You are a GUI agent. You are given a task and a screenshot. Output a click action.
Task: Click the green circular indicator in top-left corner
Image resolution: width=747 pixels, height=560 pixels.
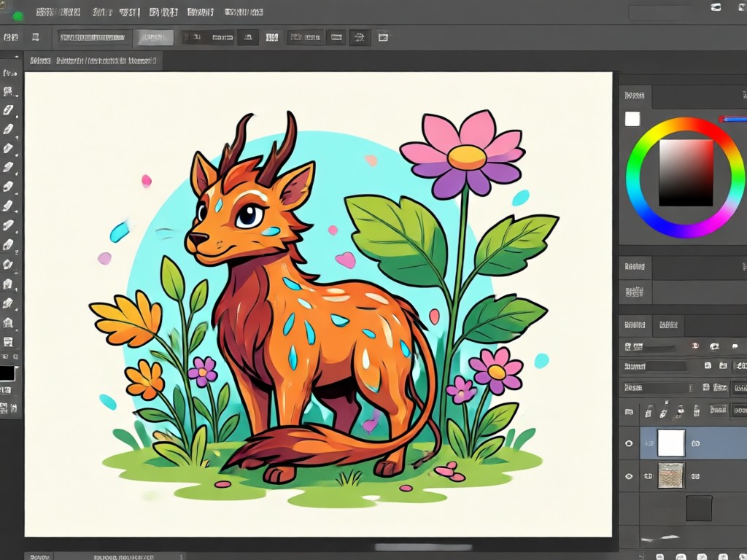[x=18, y=16]
